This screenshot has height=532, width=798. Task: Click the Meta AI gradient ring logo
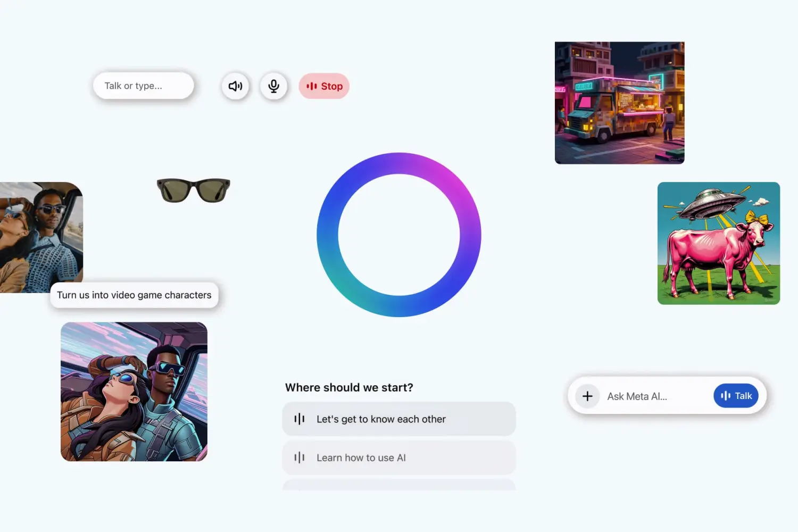[399, 234]
